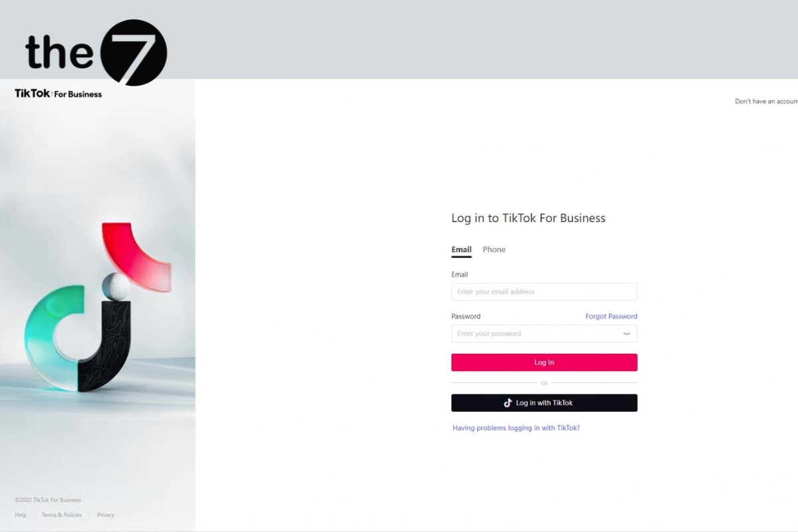Switch to the Phone tab
This screenshot has height=532, width=798.
(x=494, y=249)
